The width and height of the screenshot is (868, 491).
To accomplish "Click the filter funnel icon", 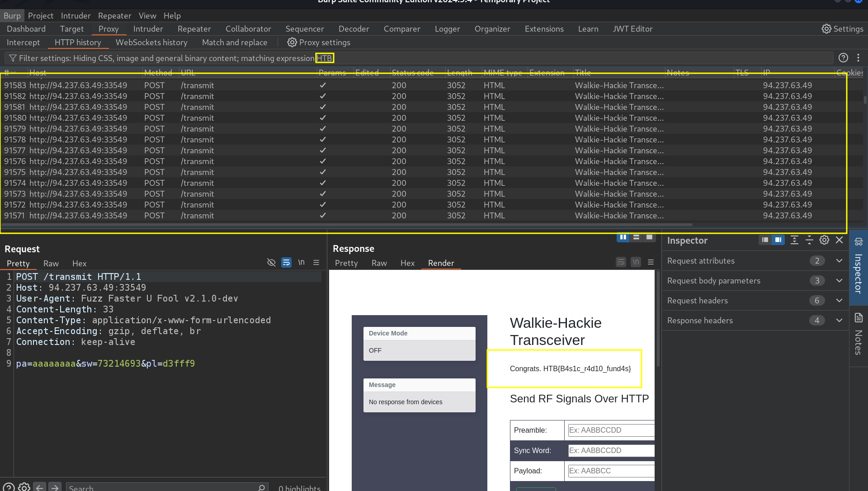I will pos(13,58).
